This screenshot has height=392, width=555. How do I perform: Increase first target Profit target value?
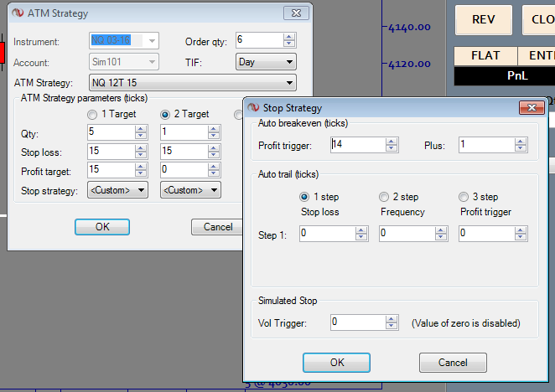point(141,167)
